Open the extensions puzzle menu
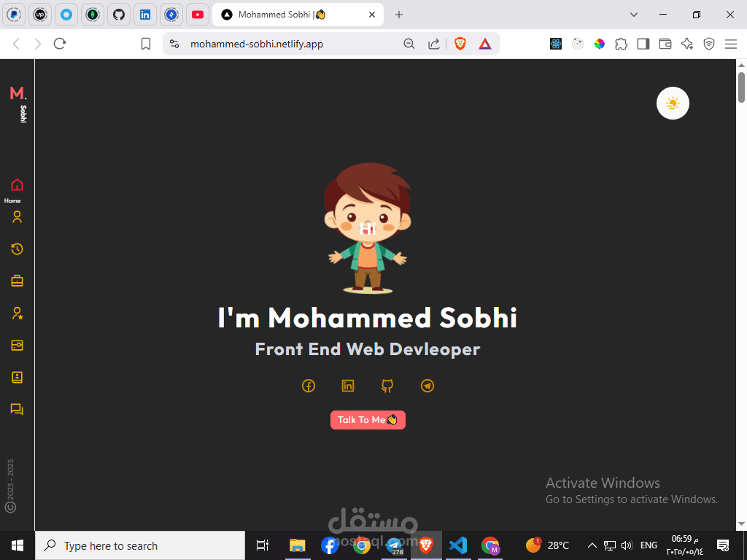This screenshot has height=560, width=747. click(622, 44)
